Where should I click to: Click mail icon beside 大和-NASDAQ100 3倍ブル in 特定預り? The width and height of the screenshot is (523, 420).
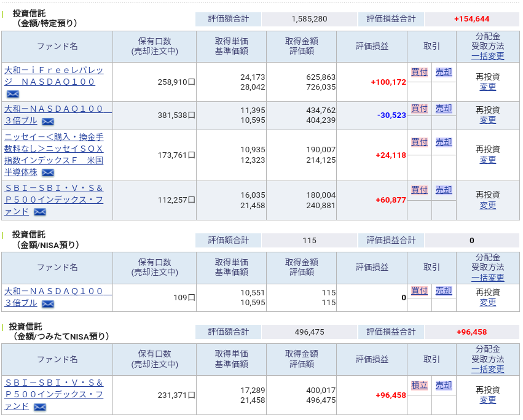point(48,122)
